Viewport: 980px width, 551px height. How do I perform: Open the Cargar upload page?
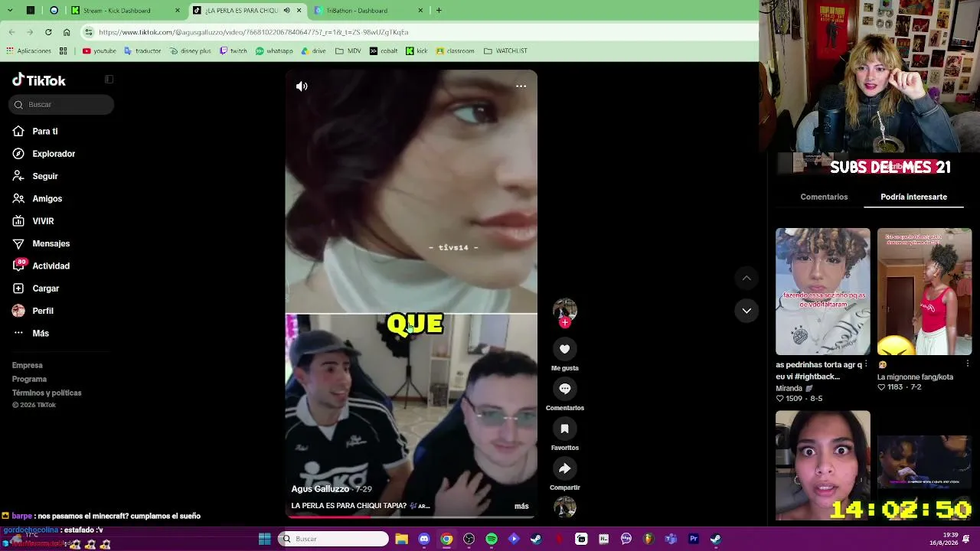(x=36, y=289)
